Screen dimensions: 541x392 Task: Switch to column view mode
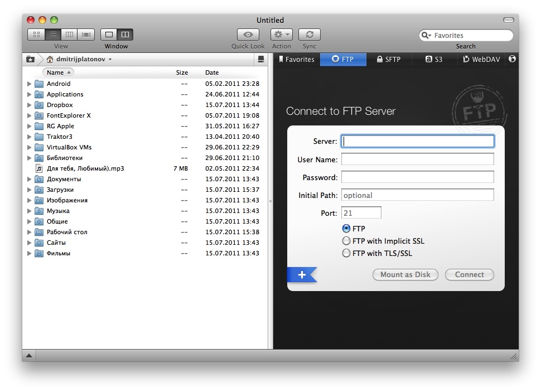point(70,35)
